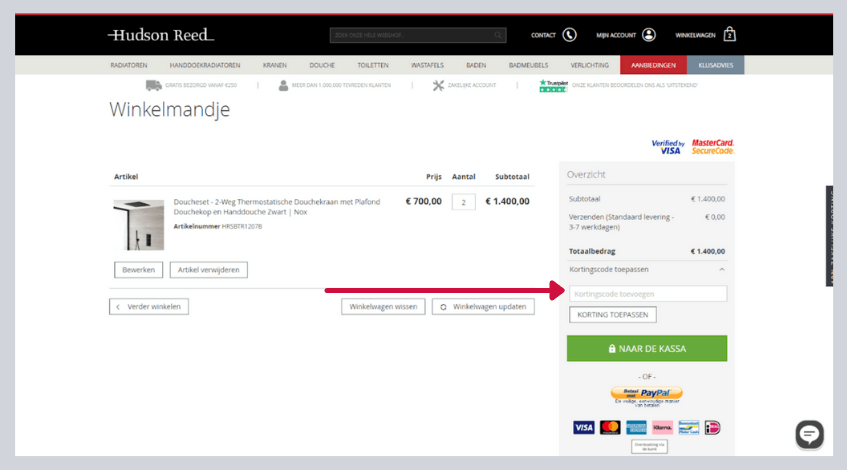Click the Naar de Kassa button
The image size is (847, 470).
pos(646,348)
